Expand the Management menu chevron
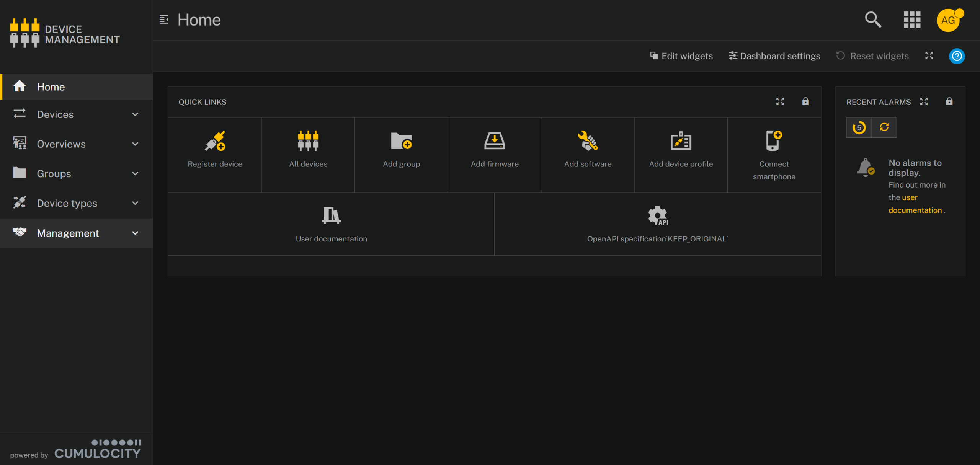 click(x=135, y=233)
